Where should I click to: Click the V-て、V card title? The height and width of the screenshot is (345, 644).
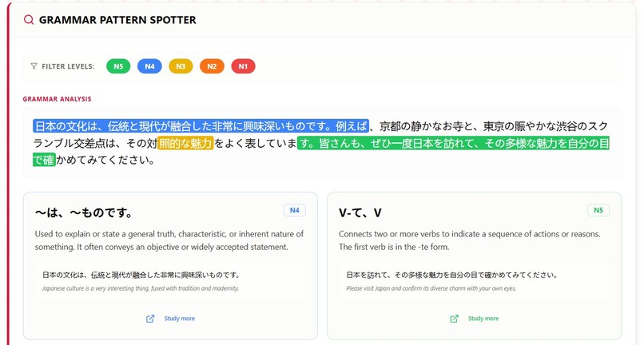click(360, 212)
